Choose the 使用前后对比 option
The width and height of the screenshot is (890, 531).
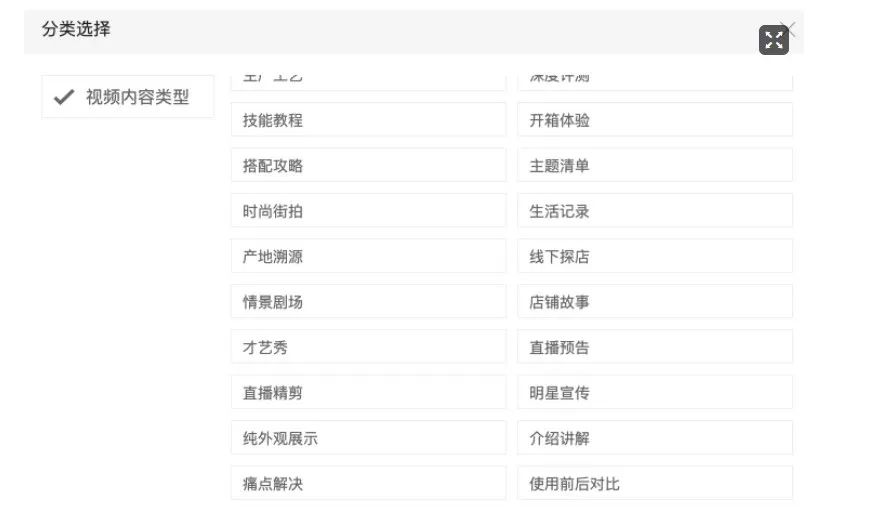(655, 484)
